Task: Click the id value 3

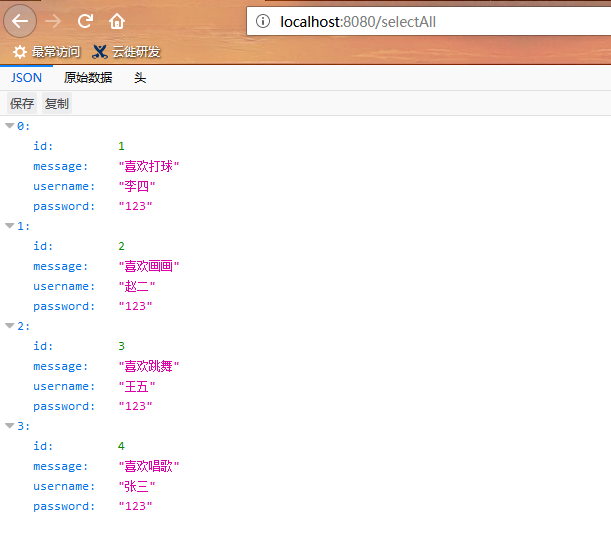Action: click(x=121, y=346)
